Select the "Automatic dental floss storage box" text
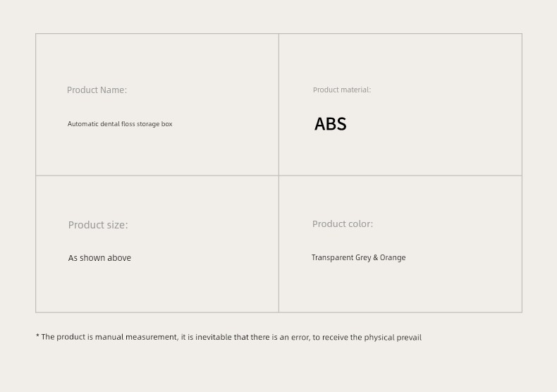 120,124
